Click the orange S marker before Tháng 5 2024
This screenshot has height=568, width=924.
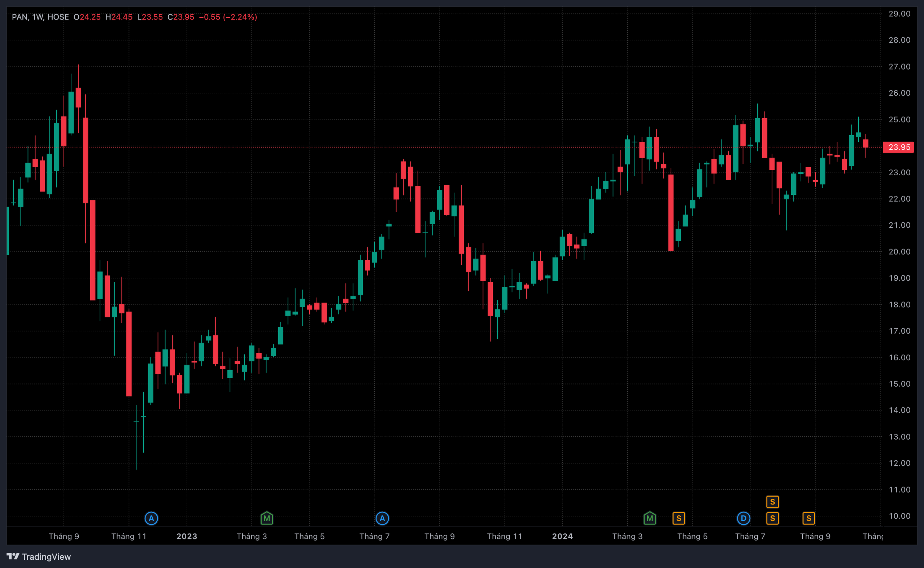click(x=679, y=519)
